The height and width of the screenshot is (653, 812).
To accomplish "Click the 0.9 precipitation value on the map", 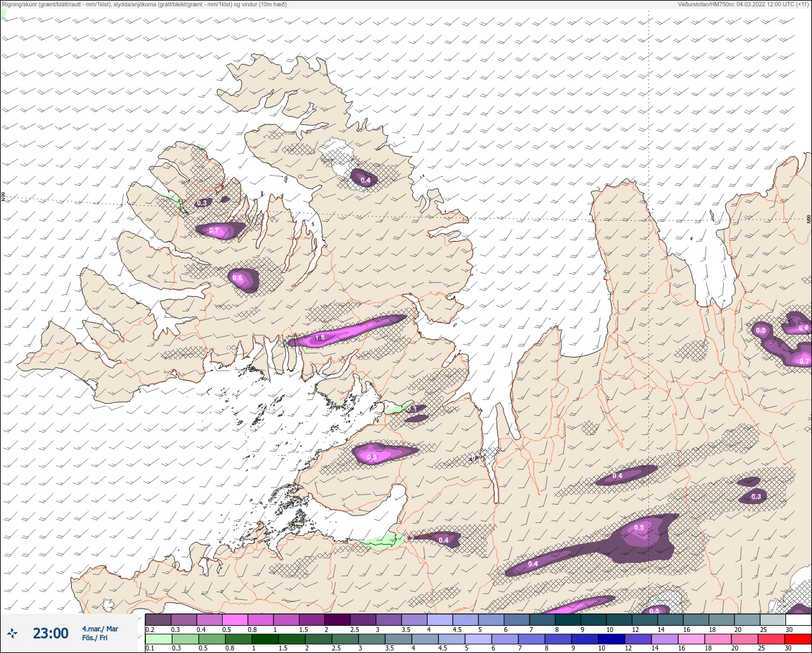I will tap(372, 457).
